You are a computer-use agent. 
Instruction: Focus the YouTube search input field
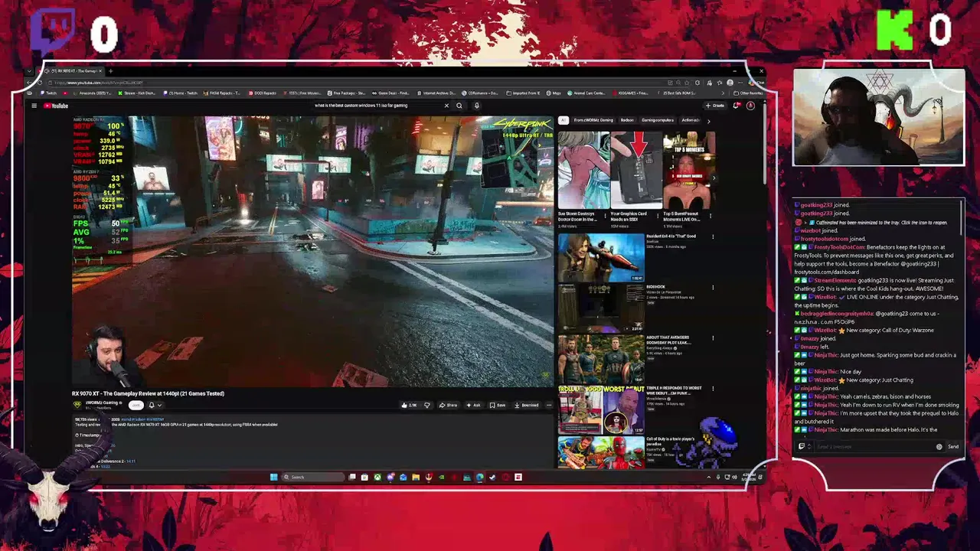point(379,106)
